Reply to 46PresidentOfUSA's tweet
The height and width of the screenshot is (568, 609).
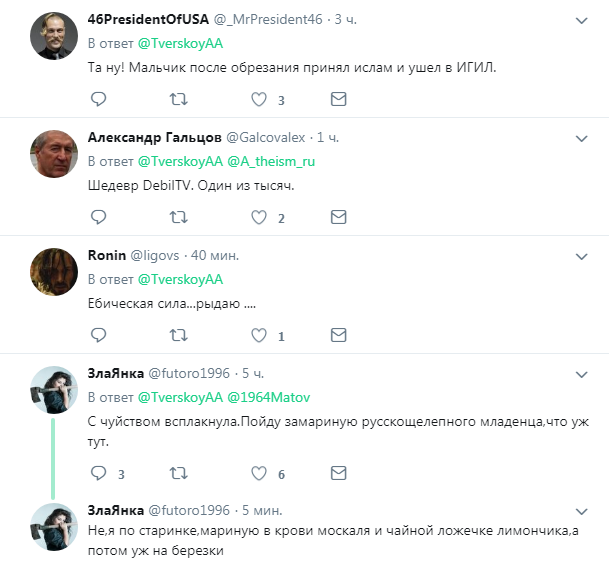click(98, 99)
